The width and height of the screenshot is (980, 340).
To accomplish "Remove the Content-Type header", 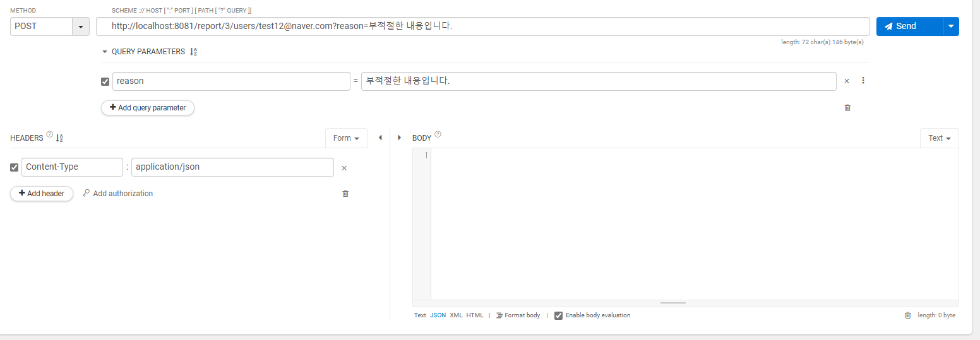I will click(344, 168).
